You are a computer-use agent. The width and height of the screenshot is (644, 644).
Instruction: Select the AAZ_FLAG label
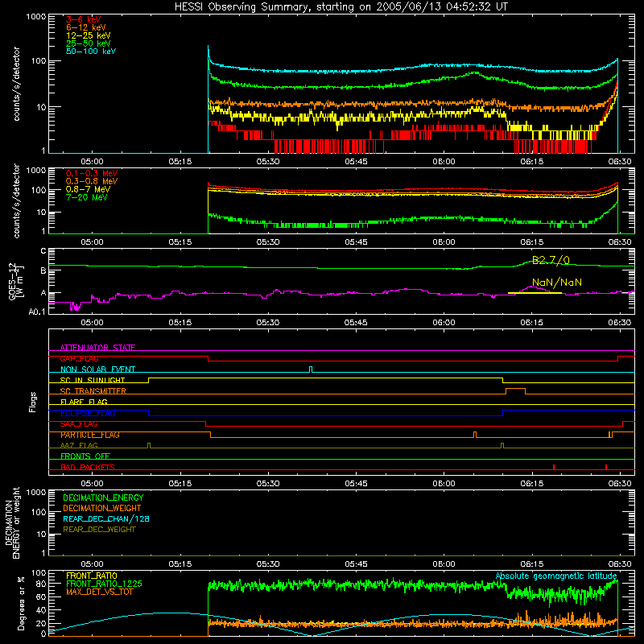(79, 445)
